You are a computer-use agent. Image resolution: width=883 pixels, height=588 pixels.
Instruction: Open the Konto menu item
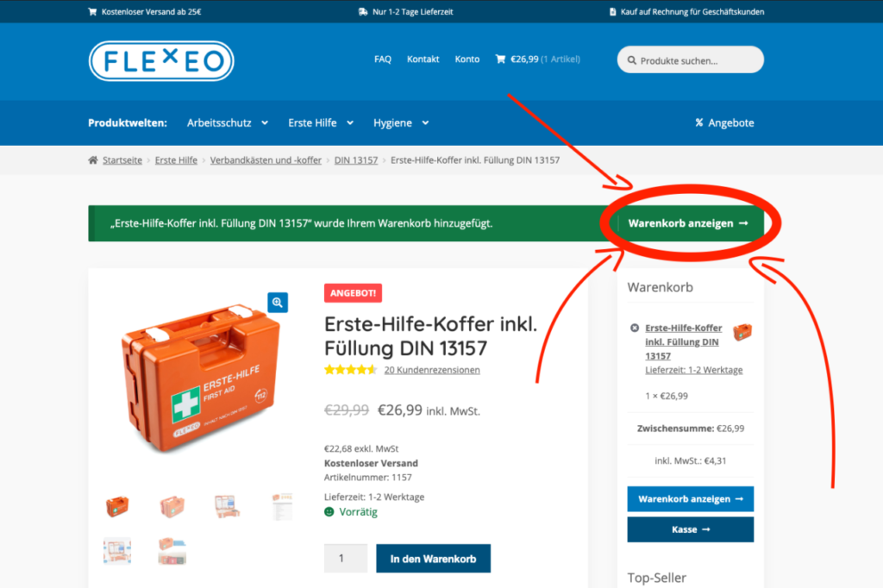tap(467, 59)
